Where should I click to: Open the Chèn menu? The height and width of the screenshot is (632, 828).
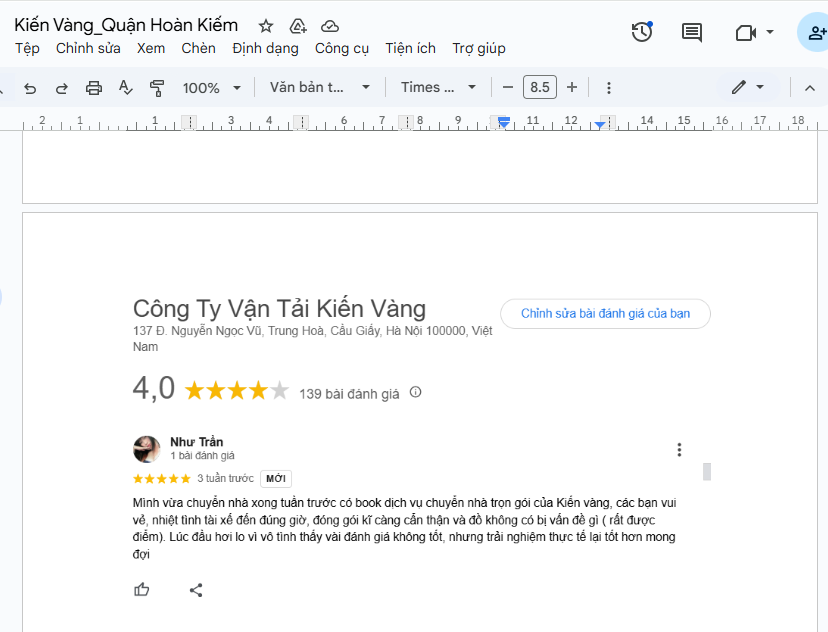point(199,48)
